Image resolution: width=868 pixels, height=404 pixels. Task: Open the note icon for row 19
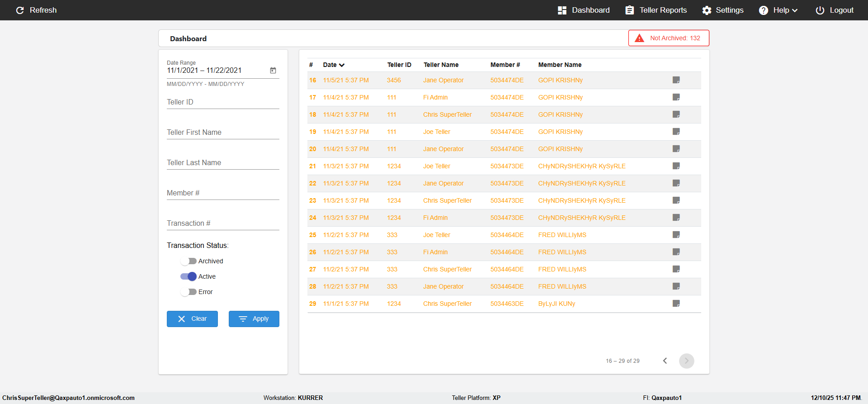676,132
